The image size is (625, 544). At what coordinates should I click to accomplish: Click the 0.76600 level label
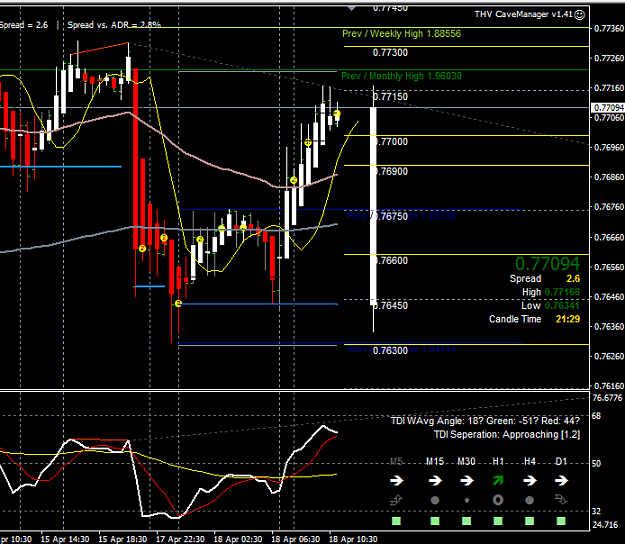[392, 261]
